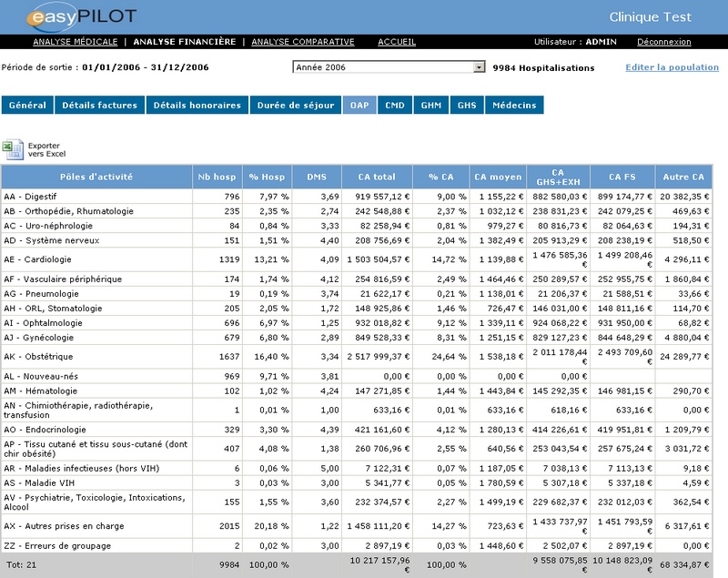
Task: Open Analyse Comparative section
Action: coord(303,42)
